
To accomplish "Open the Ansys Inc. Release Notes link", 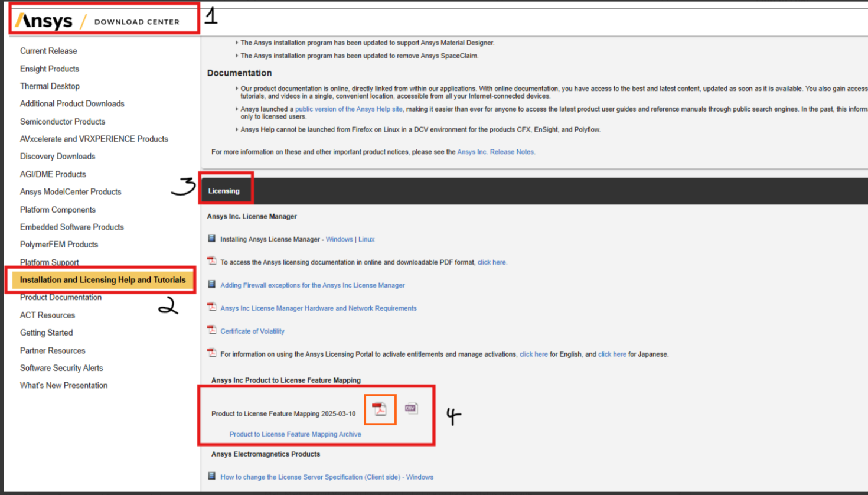I will click(x=496, y=152).
